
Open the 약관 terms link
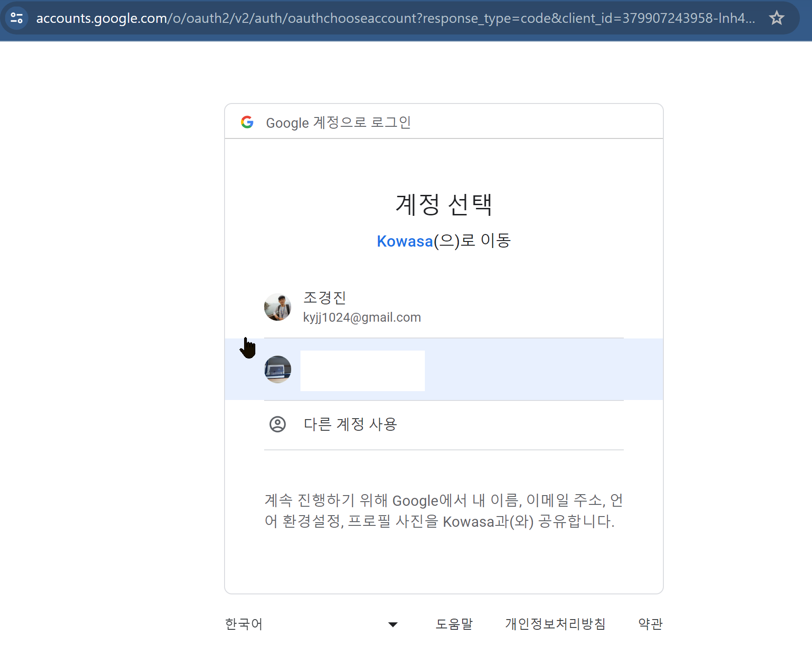(650, 624)
